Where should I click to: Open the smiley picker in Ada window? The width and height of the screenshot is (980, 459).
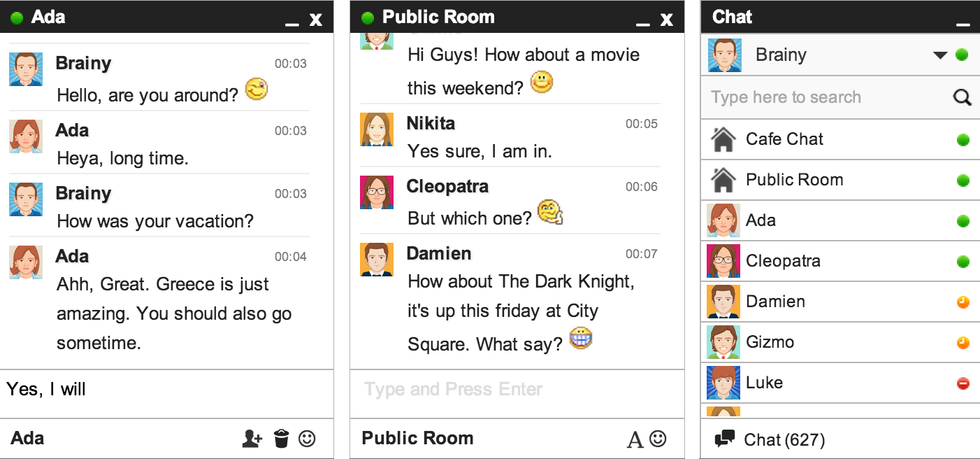tap(307, 439)
